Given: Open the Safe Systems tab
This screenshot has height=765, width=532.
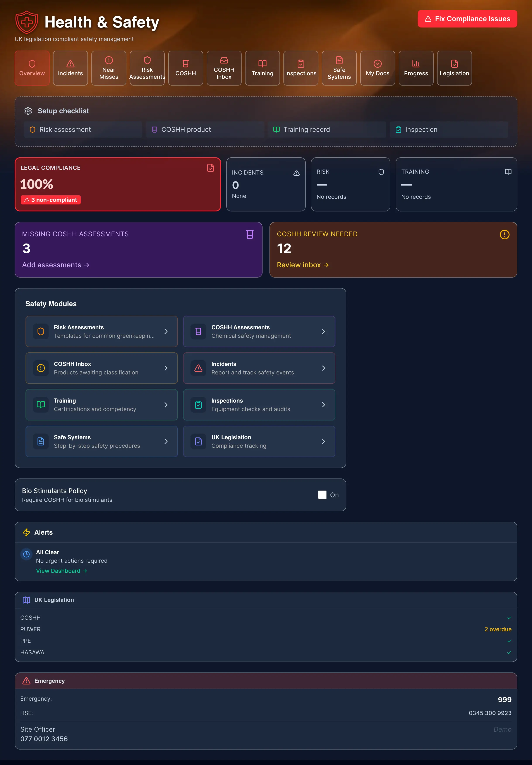Looking at the screenshot, I should click(339, 68).
